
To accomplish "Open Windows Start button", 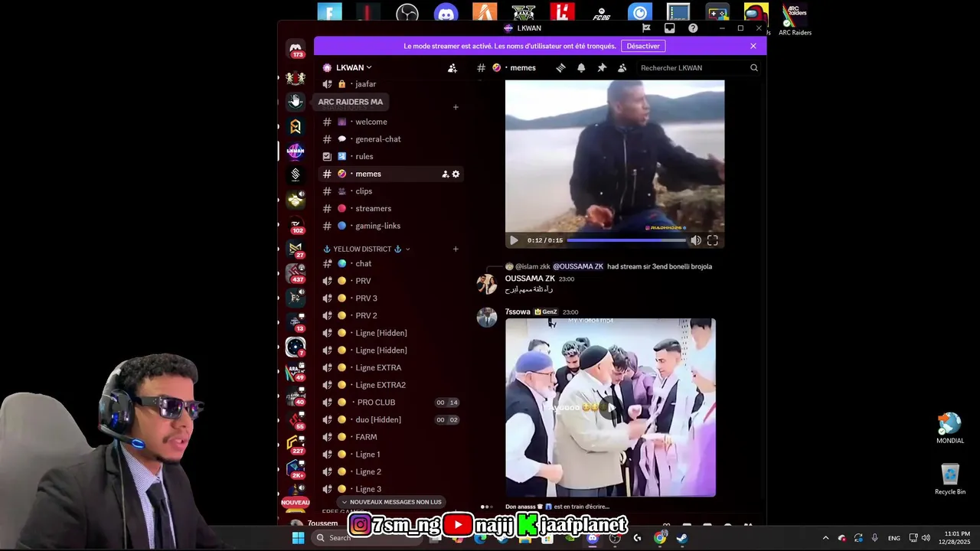I will (298, 538).
